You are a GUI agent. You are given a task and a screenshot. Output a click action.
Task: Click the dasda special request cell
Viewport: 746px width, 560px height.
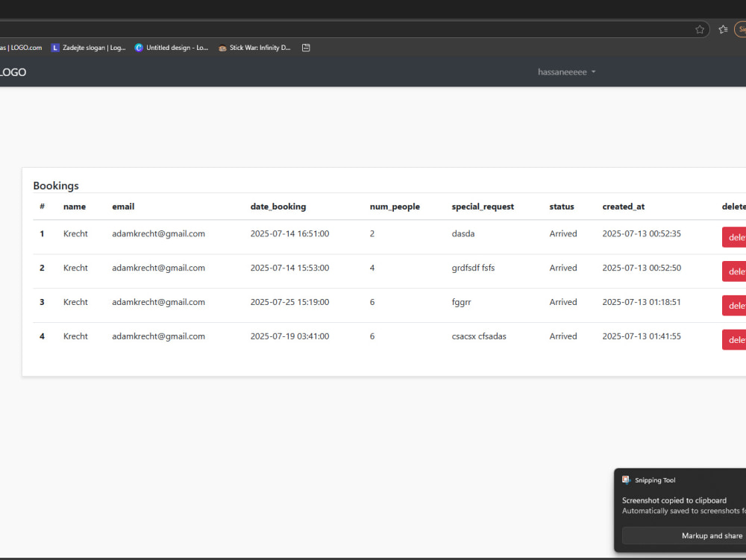pyautogui.click(x=463, y=234)
